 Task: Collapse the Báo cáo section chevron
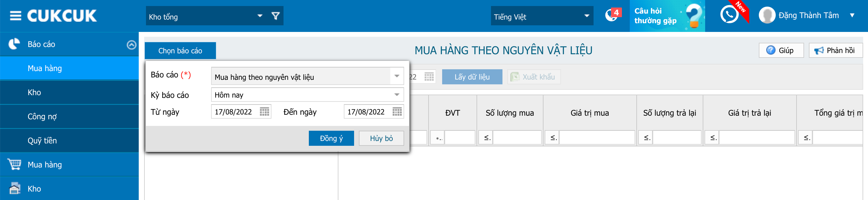pyautogui.click(x=131, y=45)
